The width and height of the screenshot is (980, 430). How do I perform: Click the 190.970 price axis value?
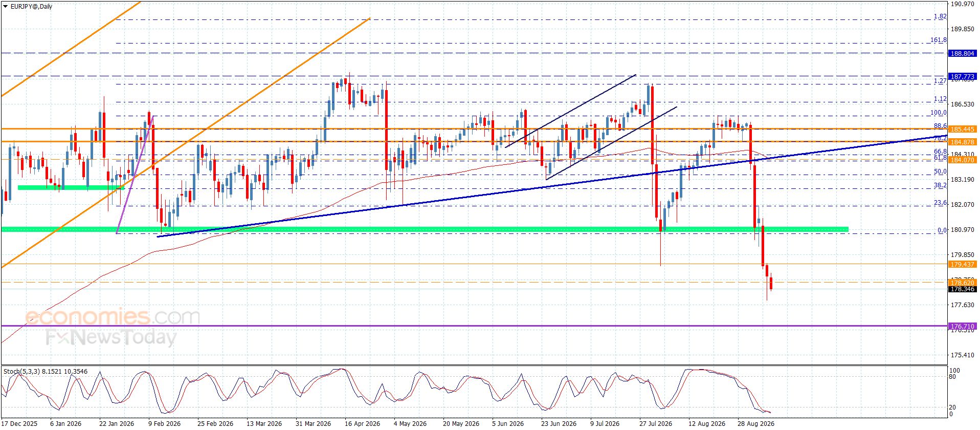962,4
